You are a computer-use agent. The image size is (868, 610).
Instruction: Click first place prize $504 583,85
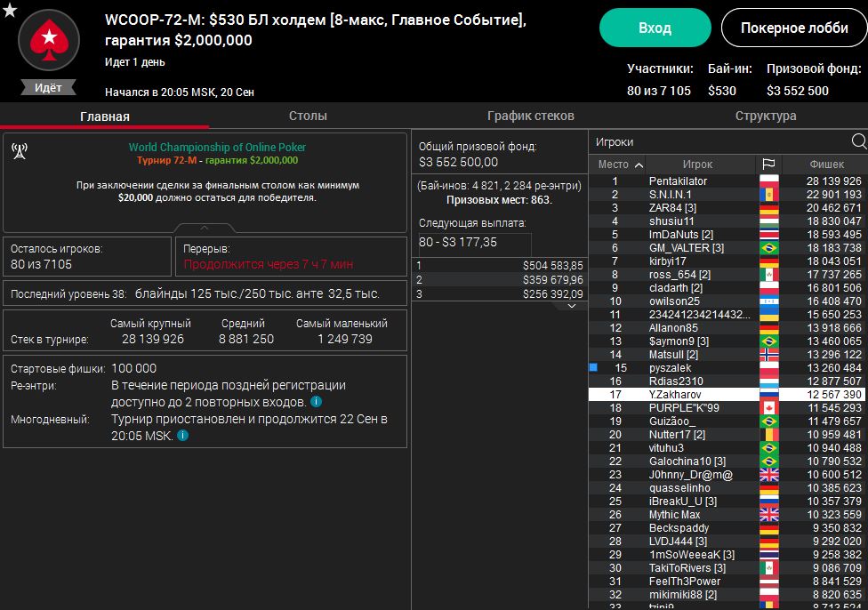(552, 266)
